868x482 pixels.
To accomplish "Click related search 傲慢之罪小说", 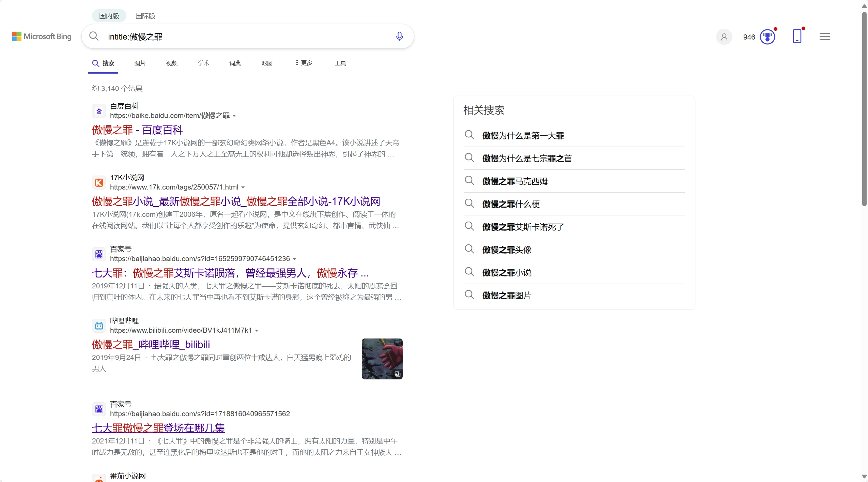I will tap(507, 273).
